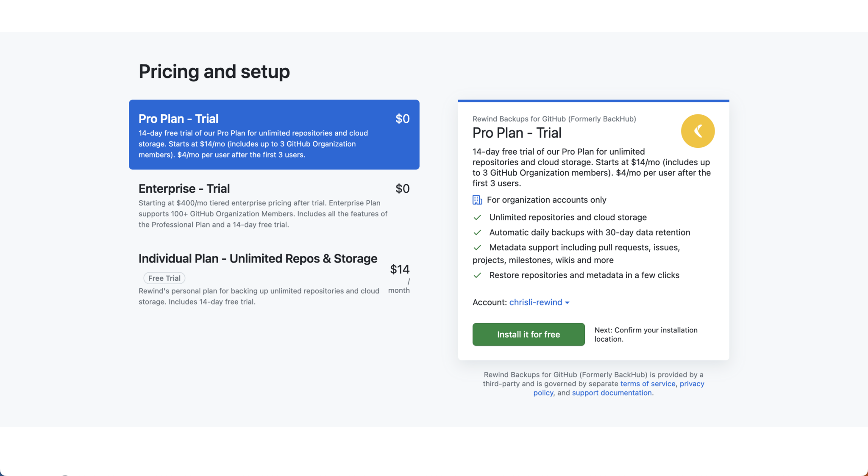The height and width of the screenshot is (476, 868).
Task: Open the terms of service link
Action: pos(648,383)
